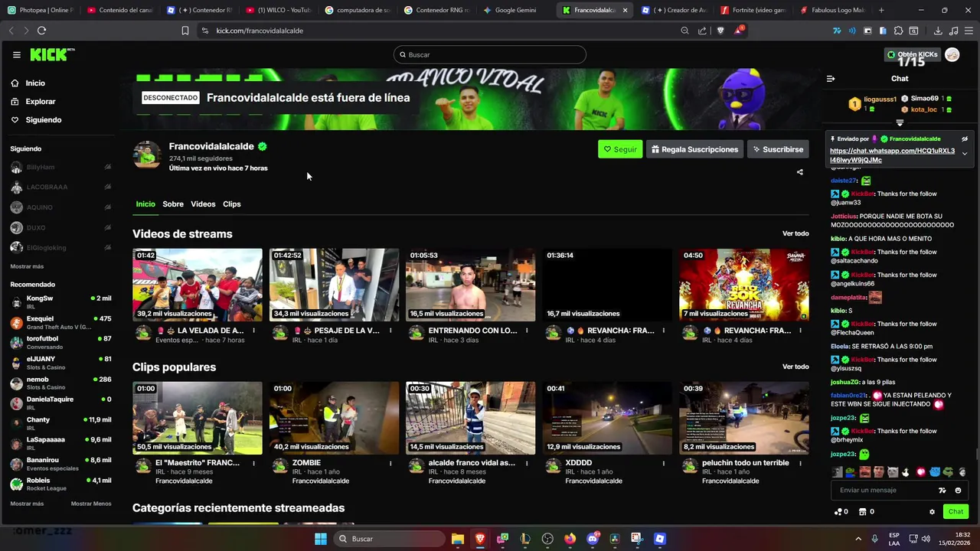Viewport: 980px width, 551px height.
Task: Open the volume control in system tray
Action: [x=927, y=539]
